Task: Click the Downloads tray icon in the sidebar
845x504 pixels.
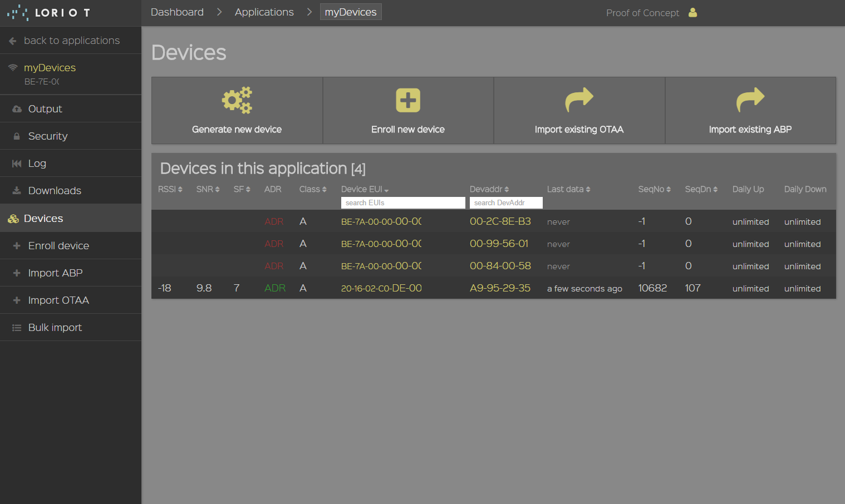Action: 17,191
